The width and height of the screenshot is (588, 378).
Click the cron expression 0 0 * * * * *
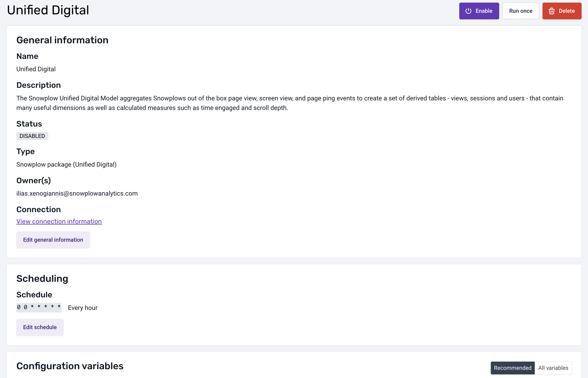[39, 307]
